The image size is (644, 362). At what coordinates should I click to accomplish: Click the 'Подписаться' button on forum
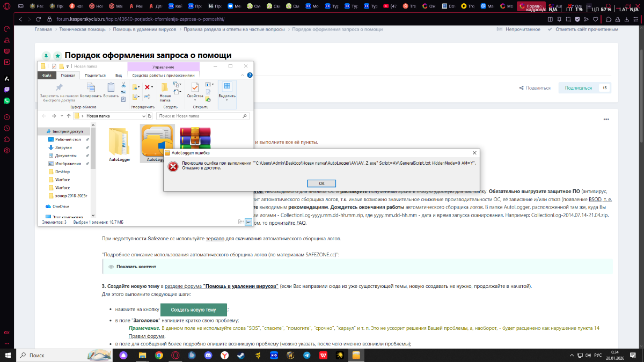pos(578,88)
